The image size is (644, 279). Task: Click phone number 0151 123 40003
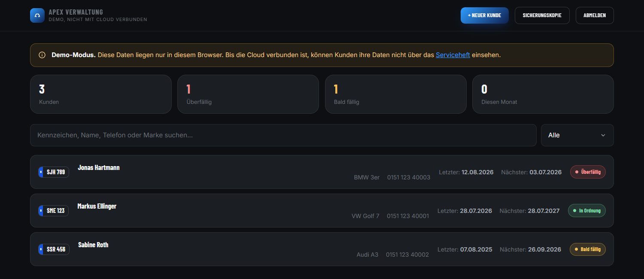click(x=409, y=177)
